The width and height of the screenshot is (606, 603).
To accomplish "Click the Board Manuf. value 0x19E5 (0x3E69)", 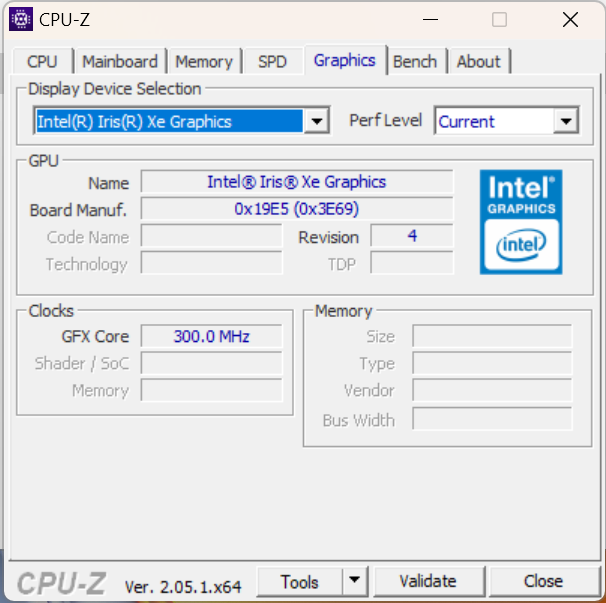I will click(x=297, y=209).
